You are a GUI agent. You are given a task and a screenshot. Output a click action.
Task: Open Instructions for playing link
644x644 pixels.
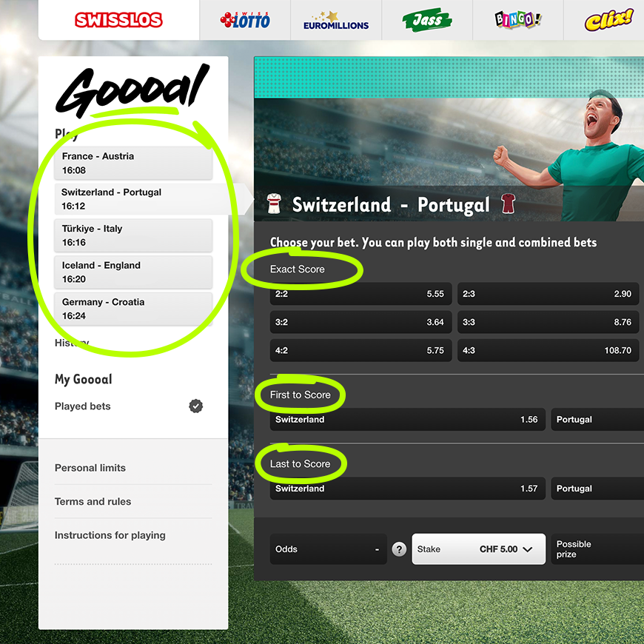point(110,535)
